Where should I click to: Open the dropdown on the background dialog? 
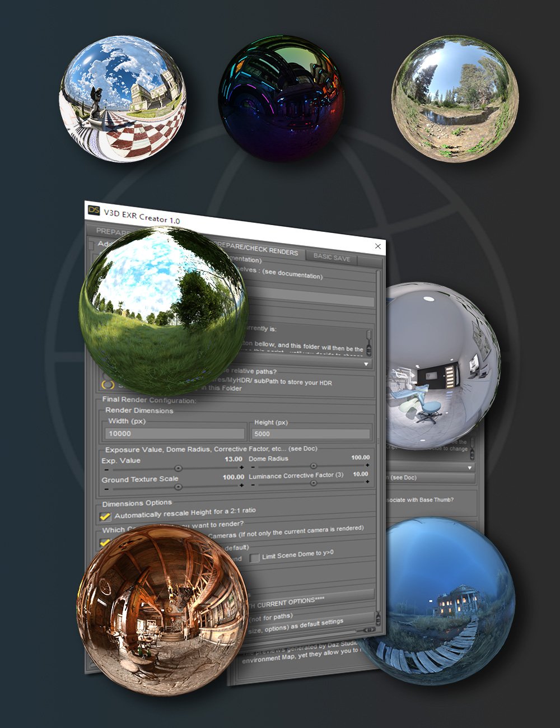pyautogui.click(x=469, y=468)
